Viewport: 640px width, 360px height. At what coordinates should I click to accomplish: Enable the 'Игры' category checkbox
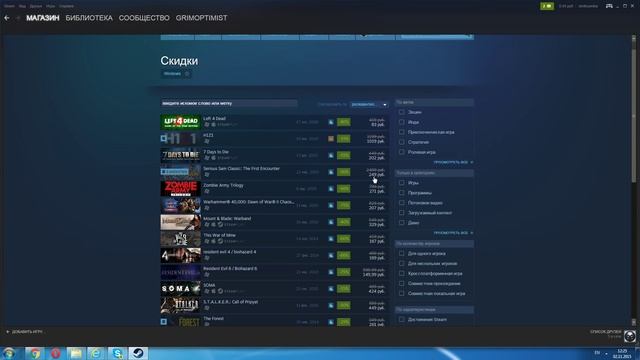point(402,183)
